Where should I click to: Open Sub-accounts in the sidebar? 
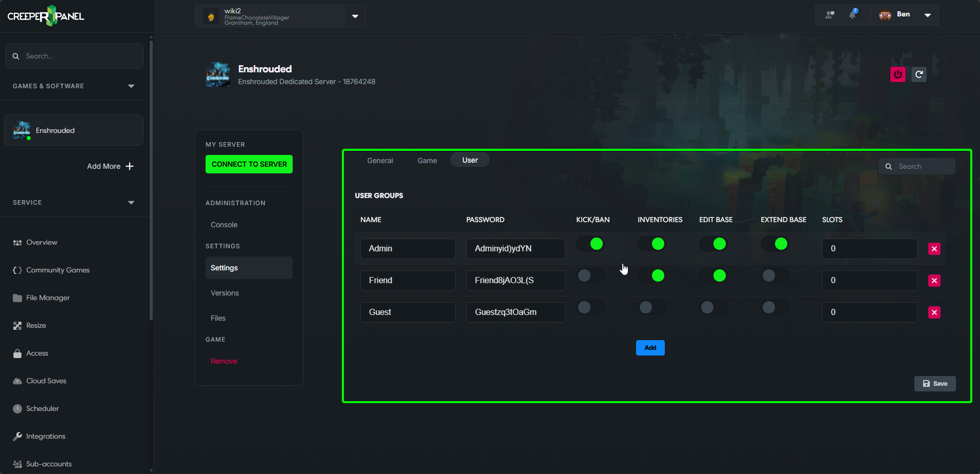(42, 464)
